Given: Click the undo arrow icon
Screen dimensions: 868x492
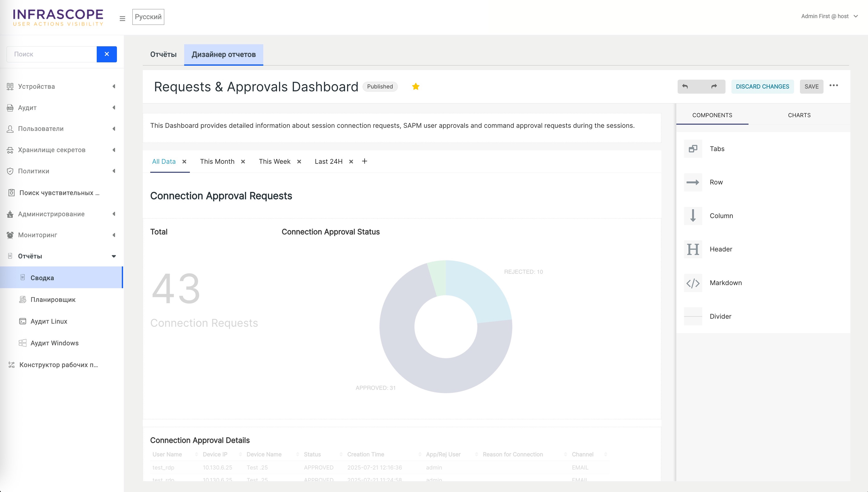Looking at the screenshot, I should click(x=685, y=87).
